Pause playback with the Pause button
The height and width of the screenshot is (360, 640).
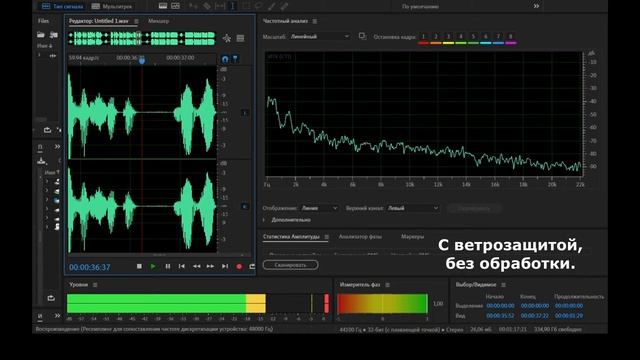(x=168, y=266)
